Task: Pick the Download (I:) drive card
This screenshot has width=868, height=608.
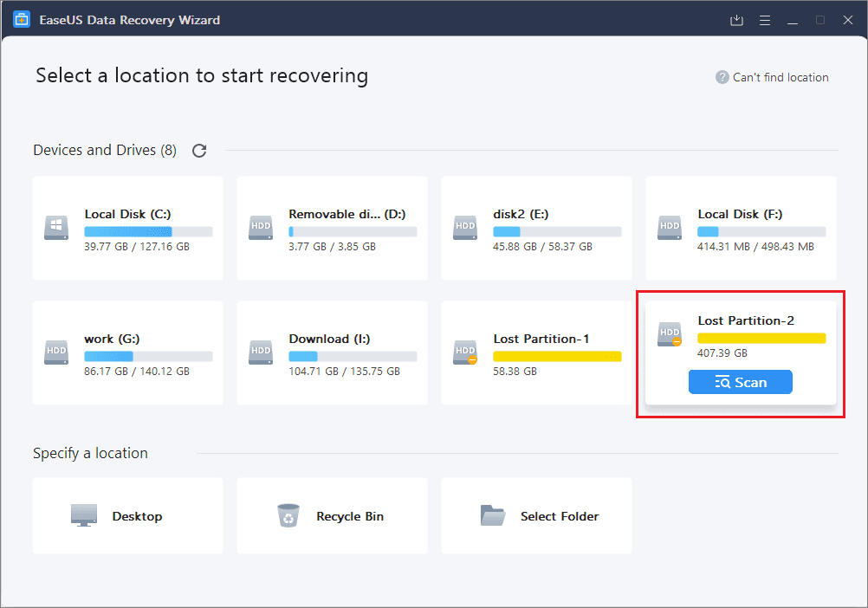Action: click(x=332, y=353)
